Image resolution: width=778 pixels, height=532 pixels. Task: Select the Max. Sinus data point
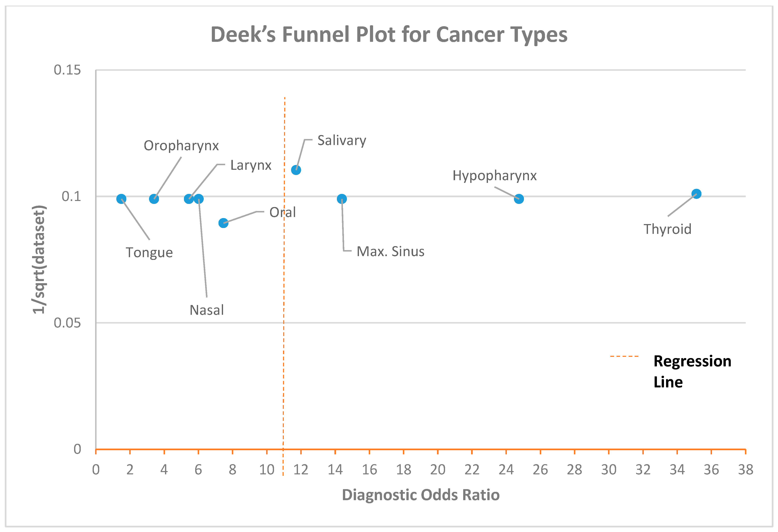[x=341, y=199]
